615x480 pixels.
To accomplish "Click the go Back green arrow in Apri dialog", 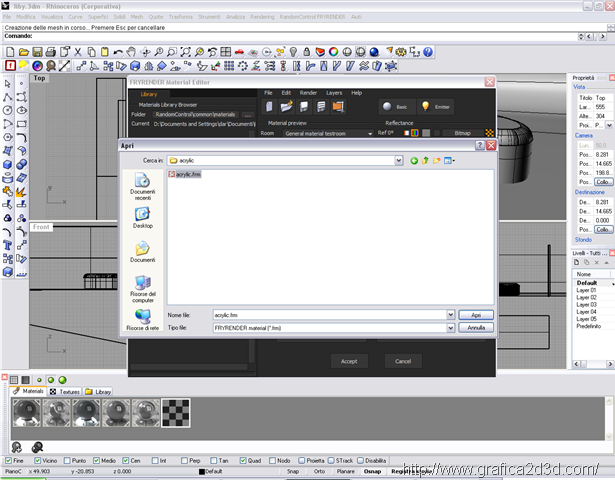I will pos(414,161).
